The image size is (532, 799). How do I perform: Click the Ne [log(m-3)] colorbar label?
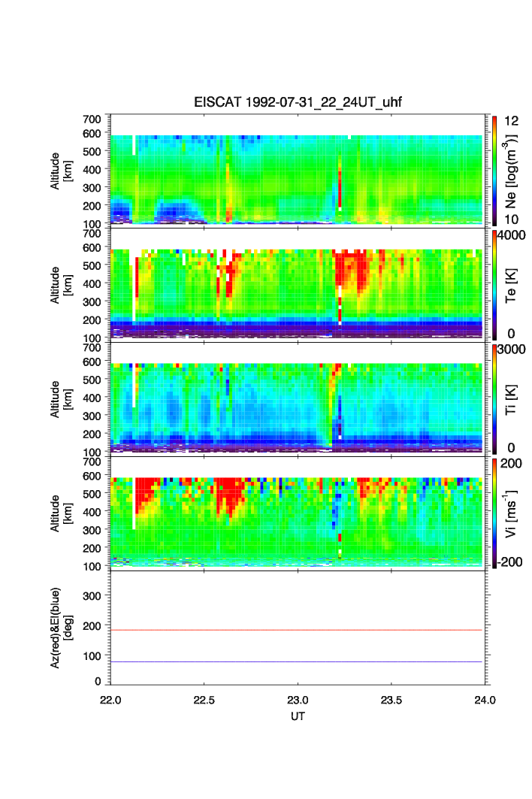tap(511, 171)
